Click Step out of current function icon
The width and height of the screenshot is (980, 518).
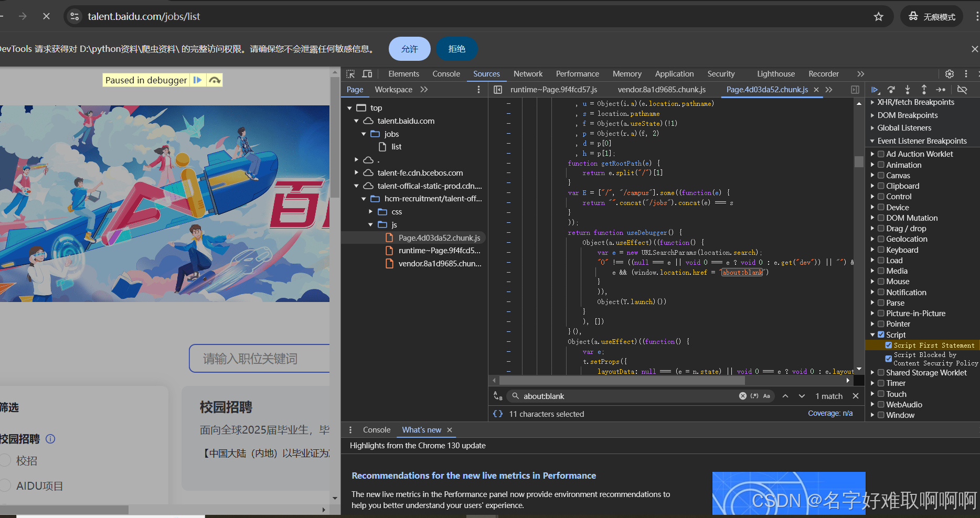pyautogui.click(x=924, y=90)
